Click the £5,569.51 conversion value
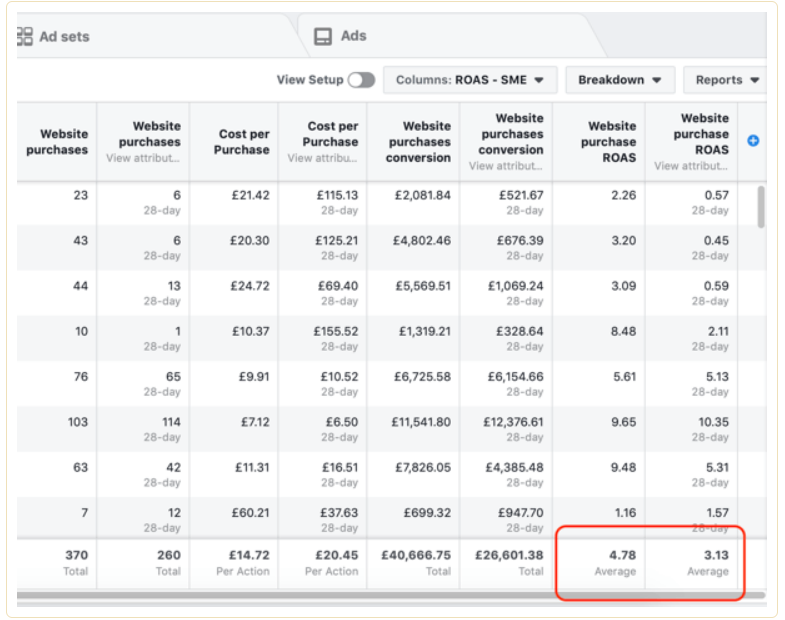 click(x=423, y=286)
